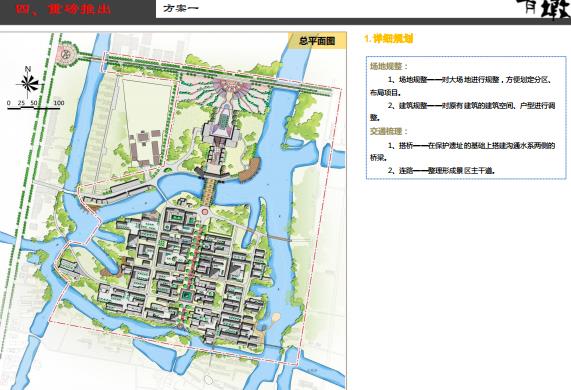Screen dimensions: 571x390
Task: Click the 连路 item text line
Action: coord(441,170)
